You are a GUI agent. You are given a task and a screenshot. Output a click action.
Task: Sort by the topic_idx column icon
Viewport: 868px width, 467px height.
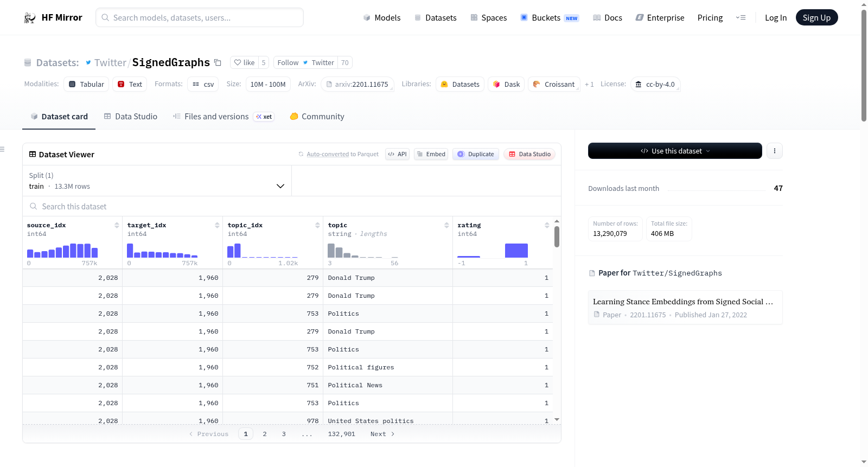pyautogui.click(x=317, y=225)
